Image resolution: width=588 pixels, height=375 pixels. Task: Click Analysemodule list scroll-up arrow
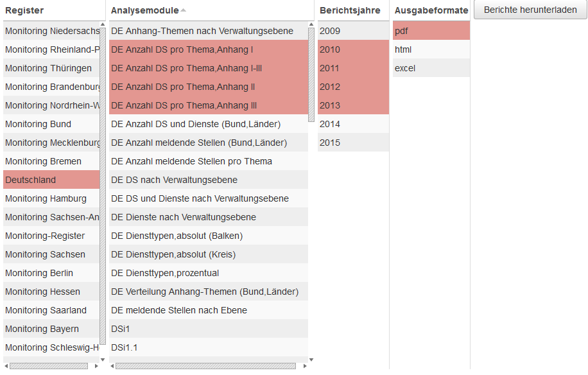click(x=311, y=25)
